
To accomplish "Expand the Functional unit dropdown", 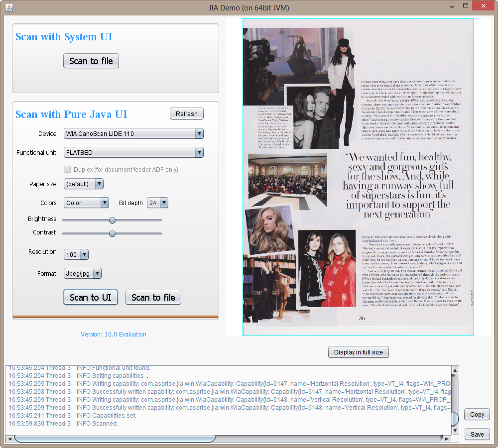I will click(x=133, y=152).
